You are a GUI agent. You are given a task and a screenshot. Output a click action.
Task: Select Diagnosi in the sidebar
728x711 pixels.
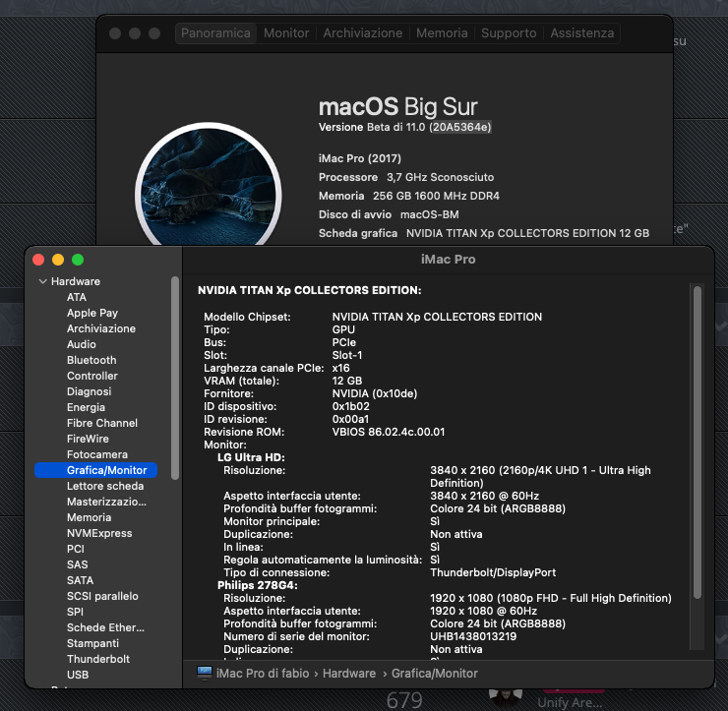coord(89,391)
